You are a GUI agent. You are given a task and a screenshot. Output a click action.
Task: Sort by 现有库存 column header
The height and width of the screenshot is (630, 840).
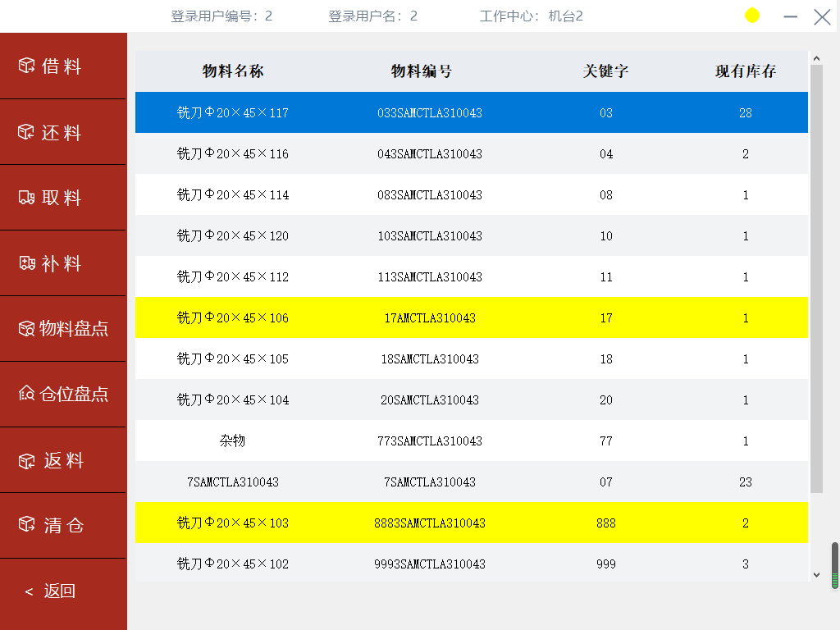coord(745,71)
